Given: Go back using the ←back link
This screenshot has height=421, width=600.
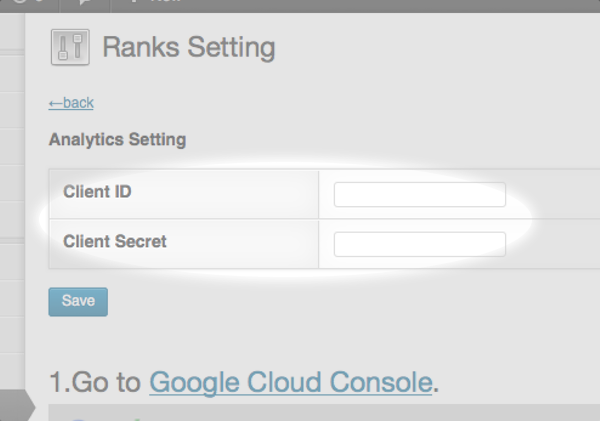Looking at the screenshot, I should (71, 103).
